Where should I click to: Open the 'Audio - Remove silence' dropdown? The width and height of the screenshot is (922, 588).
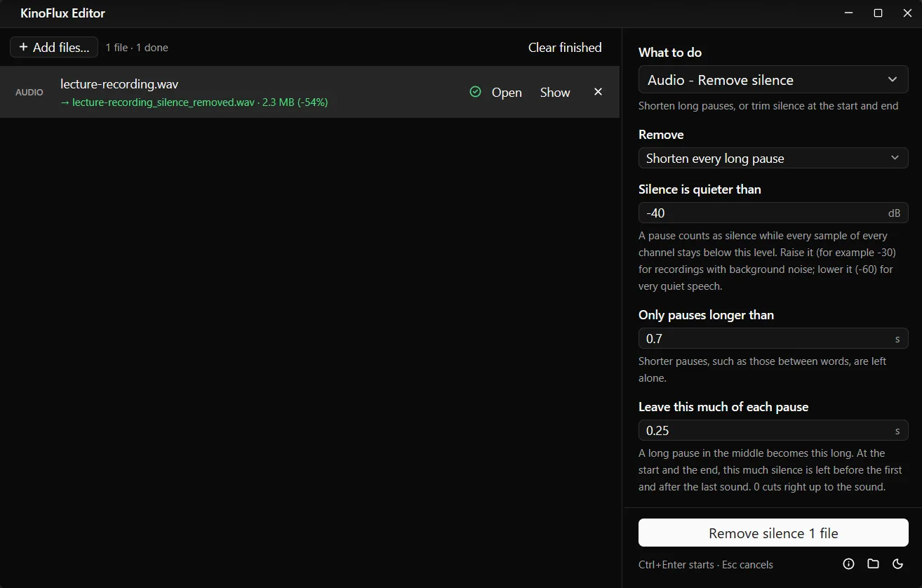[x=773, y=80]
